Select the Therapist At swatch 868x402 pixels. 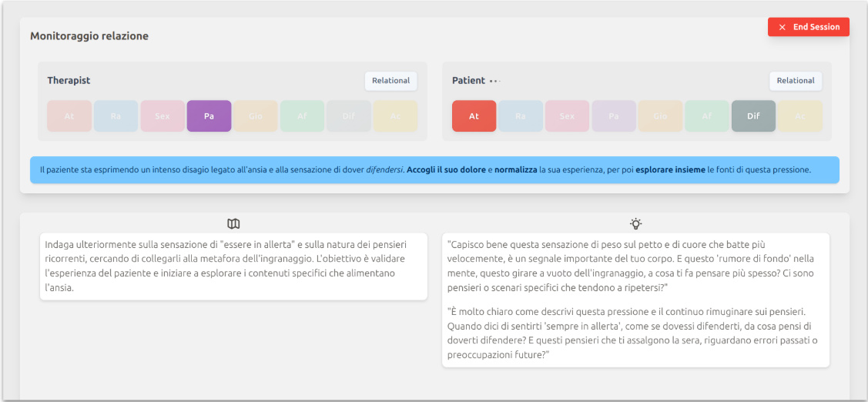[x=69, y=116]
